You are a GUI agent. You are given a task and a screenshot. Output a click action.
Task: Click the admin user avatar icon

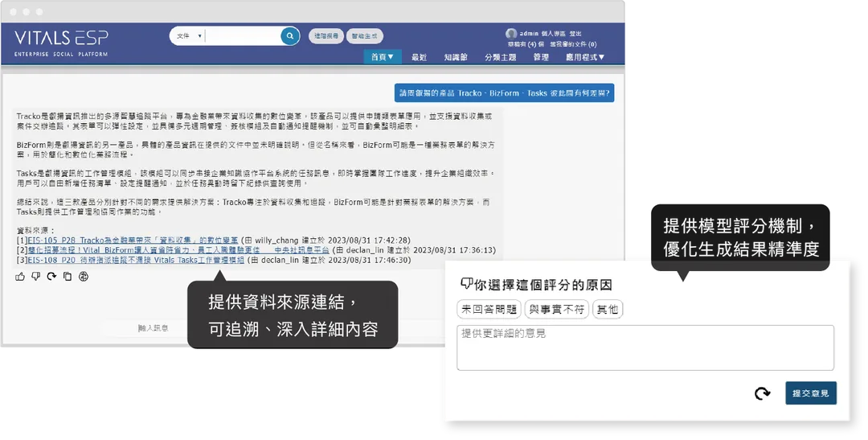511,33
